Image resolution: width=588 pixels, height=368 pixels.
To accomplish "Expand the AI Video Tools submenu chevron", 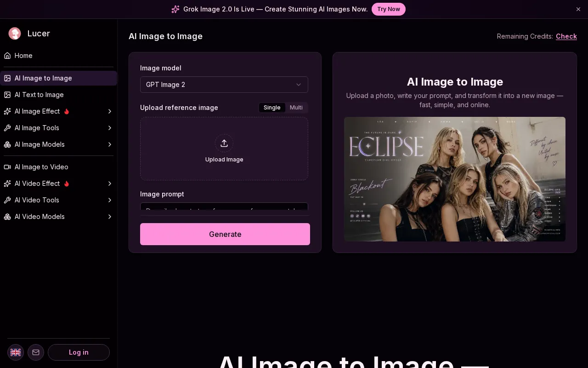I will (x=110, y=200).
